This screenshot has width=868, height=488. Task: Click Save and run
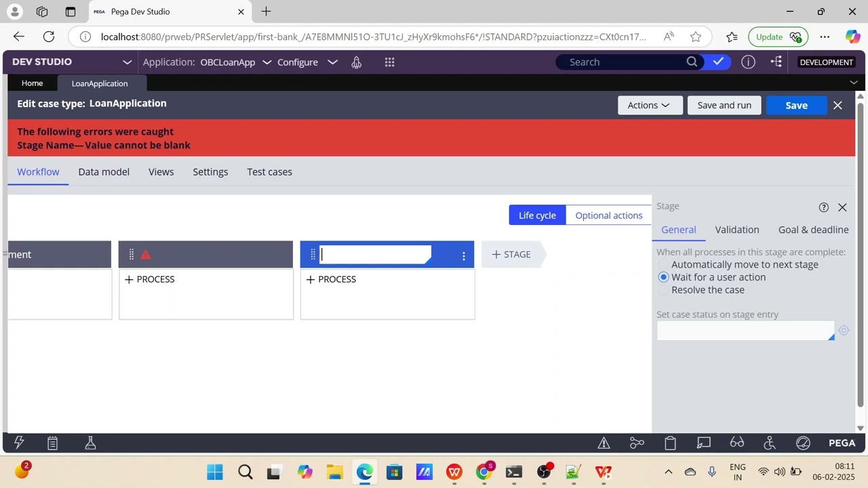tap(724, 105)
